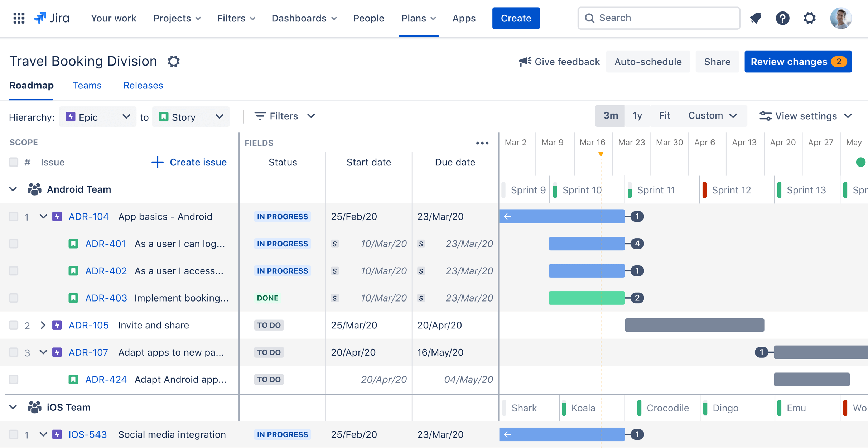The image size is (868, 448).
Task: Click the Auto-schedule button
Action: tap(647, 61)
